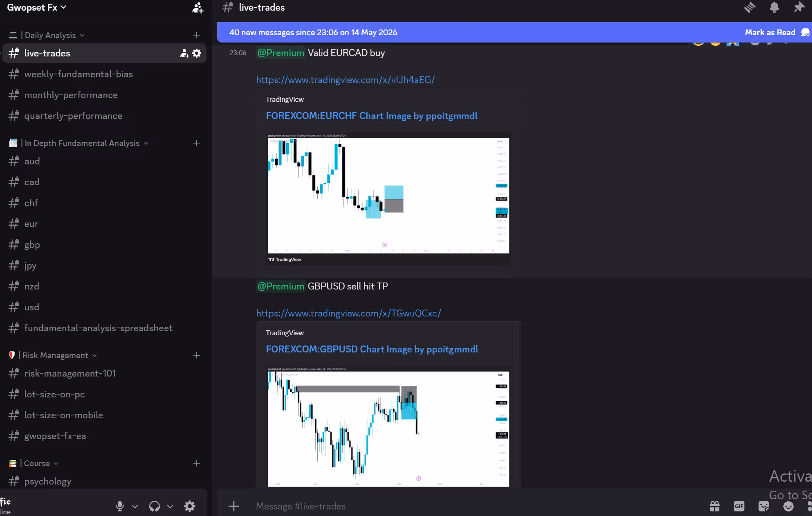
Task: Select the live-trades channel
Action: coord(104,53)
